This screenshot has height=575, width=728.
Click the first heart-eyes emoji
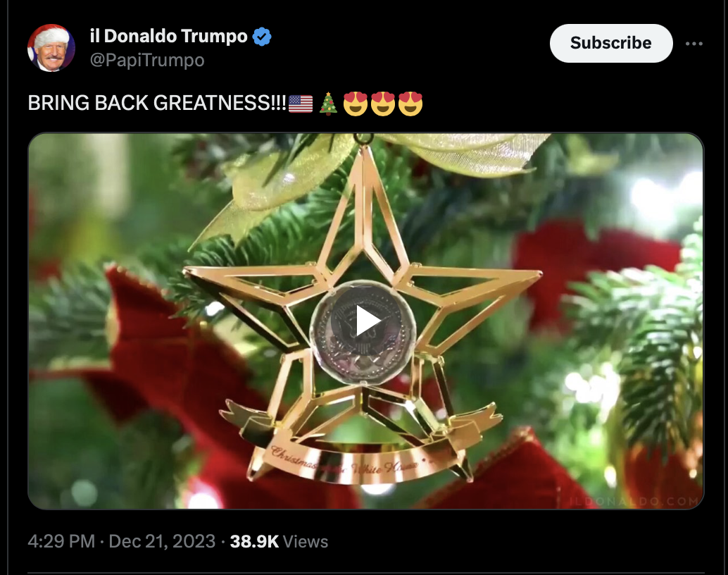click(x=355, y=104)
